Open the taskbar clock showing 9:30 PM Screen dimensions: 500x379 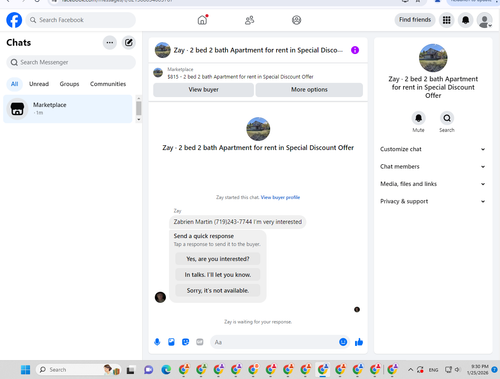tap(477, 370)
